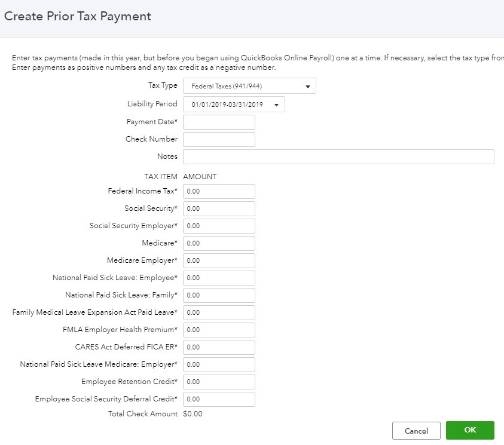Expand the Liability Period dropdown

(234, 105)
